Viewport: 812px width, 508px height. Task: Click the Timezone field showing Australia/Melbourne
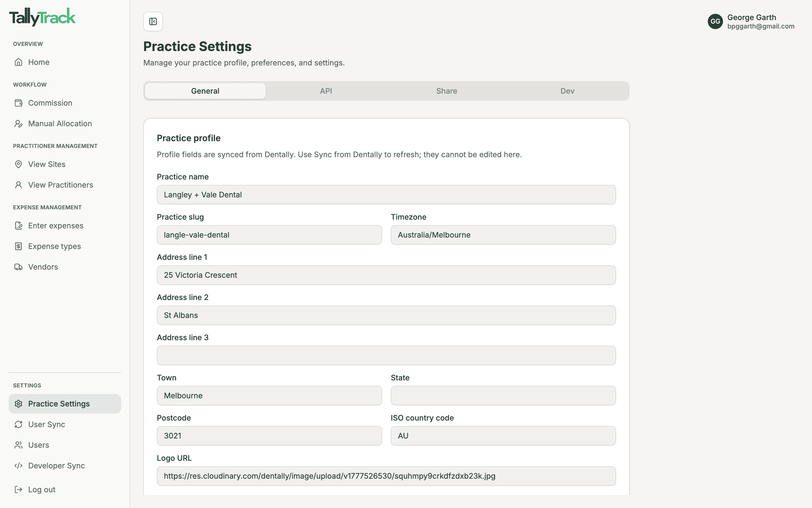[x=503, y=235]
